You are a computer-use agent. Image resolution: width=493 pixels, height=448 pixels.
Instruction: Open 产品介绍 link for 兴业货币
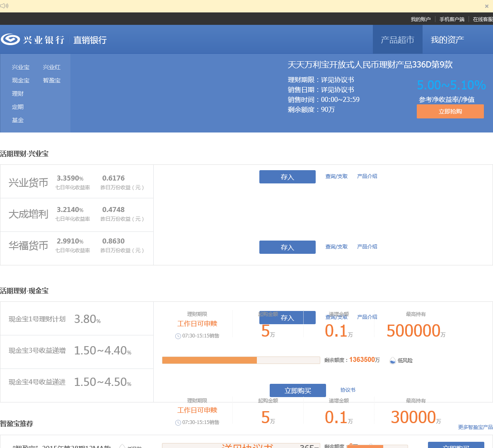367,176
